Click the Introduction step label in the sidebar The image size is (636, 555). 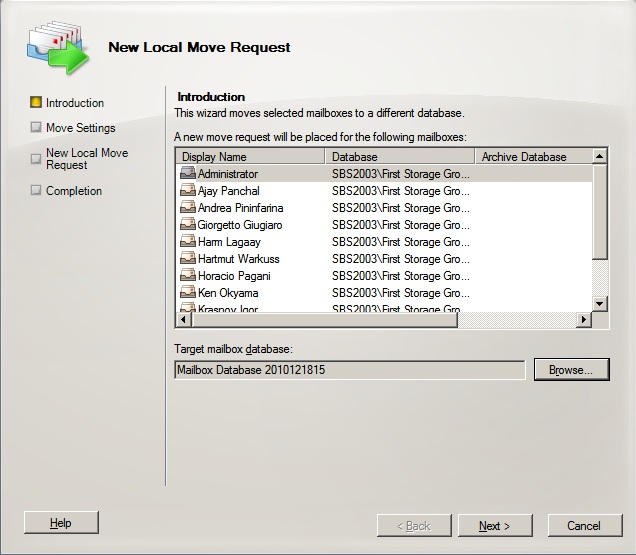(75, 103)
